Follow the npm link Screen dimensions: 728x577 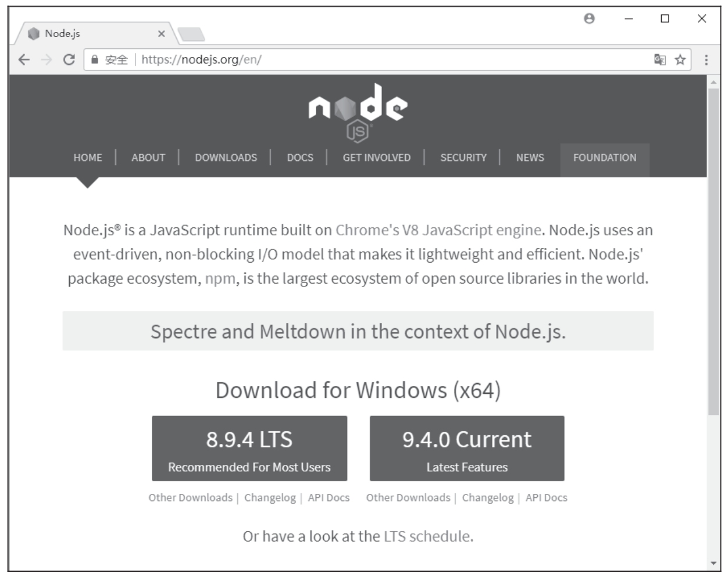(x=220, y=279)
